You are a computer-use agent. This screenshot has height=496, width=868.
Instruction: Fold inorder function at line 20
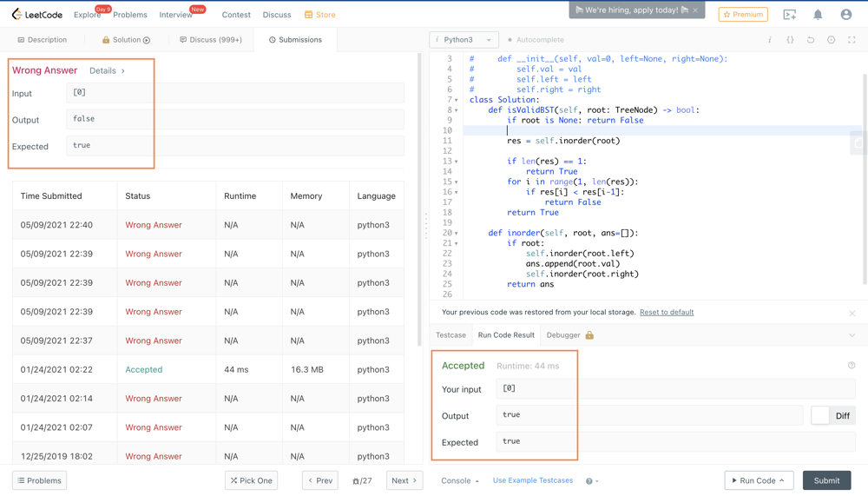pyautogui.click(x=457, y=234)
